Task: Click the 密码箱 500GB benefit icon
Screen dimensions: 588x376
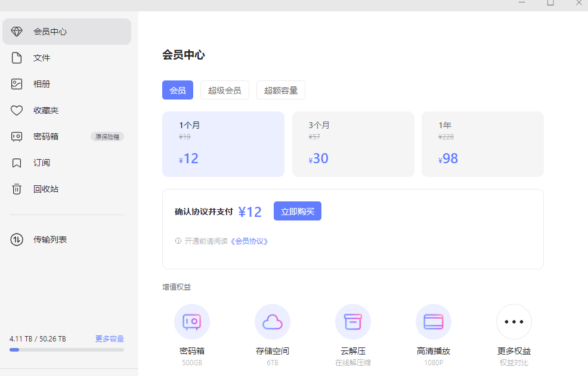Action: coord(192,322)
